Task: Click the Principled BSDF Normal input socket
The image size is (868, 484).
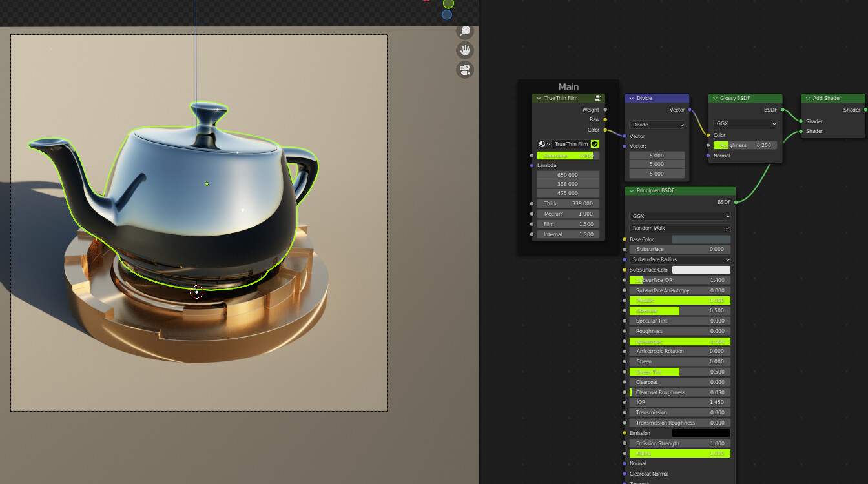Action: point(625,463)
